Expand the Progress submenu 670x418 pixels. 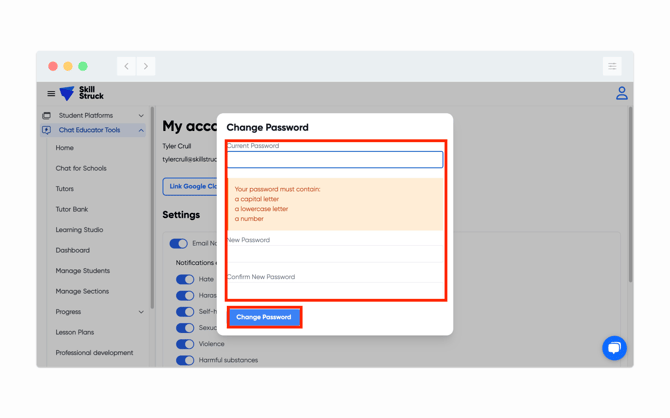click(x=141, y=312)
